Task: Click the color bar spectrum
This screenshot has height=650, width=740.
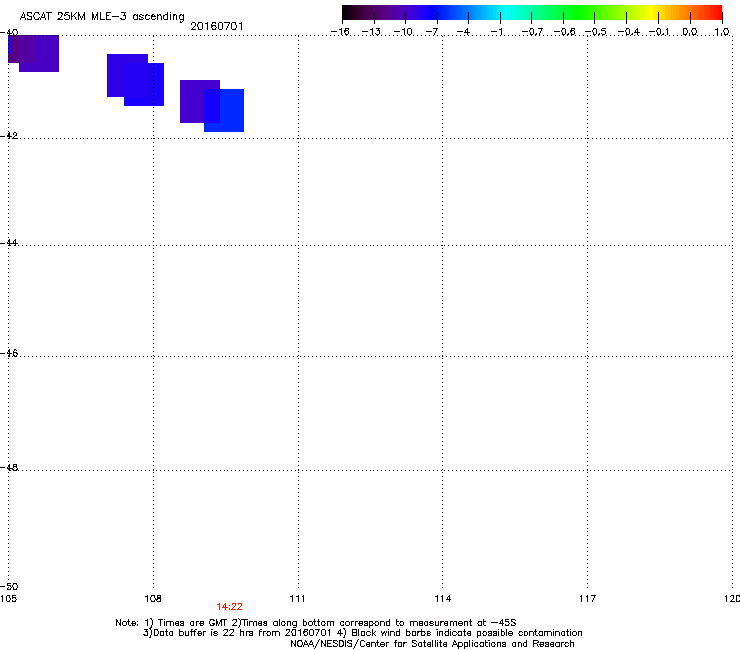Action: (x=532, y=13)
